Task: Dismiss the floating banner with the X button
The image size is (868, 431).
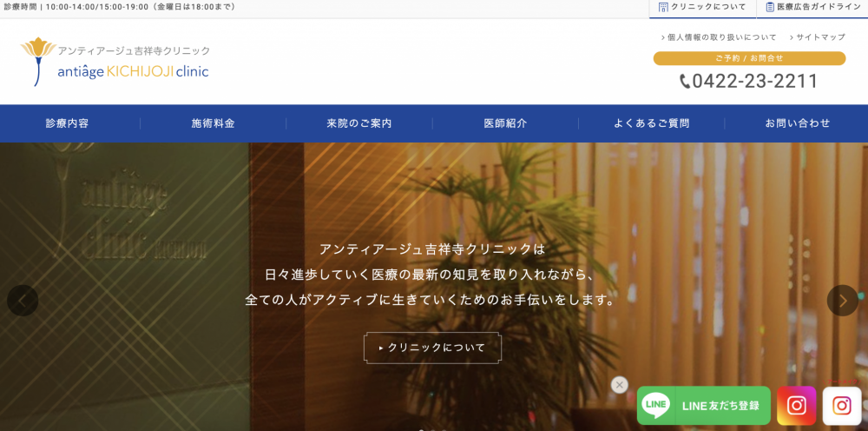Action: (x=619, y=385)
